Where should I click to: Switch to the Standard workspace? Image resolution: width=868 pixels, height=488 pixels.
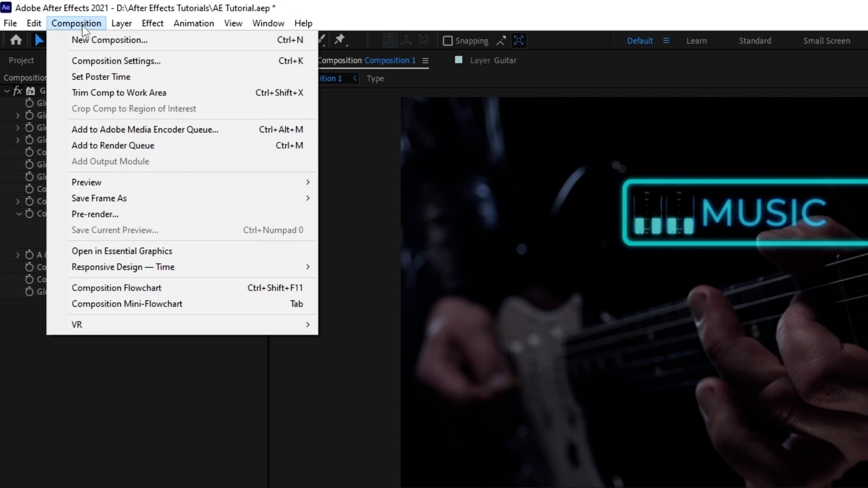tap(755, 41)
